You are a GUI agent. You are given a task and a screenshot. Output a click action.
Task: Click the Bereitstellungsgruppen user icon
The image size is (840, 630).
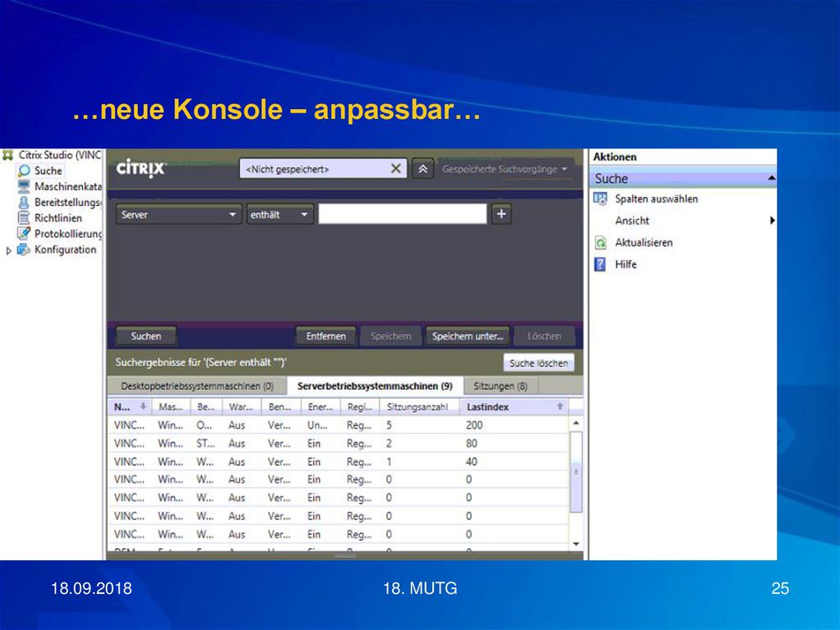point(24,203)
